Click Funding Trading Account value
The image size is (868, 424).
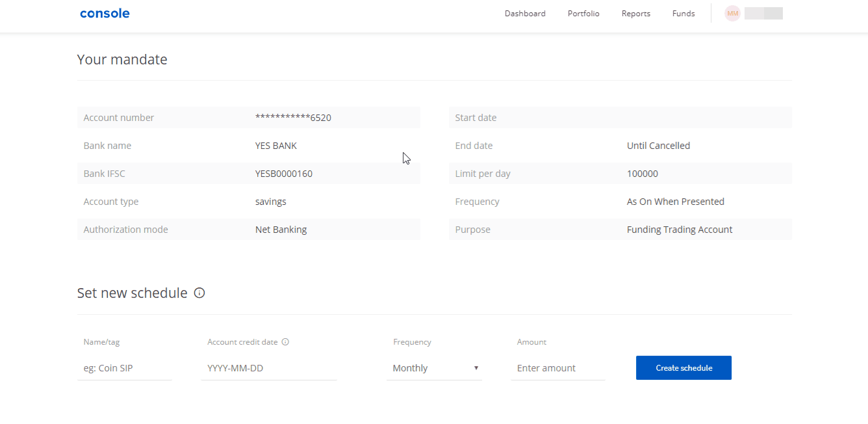(x=680, y=230)
